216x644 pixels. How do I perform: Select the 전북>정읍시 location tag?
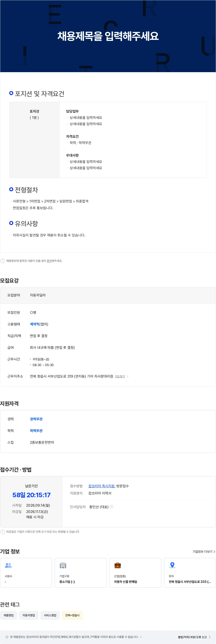click(72, 615)
